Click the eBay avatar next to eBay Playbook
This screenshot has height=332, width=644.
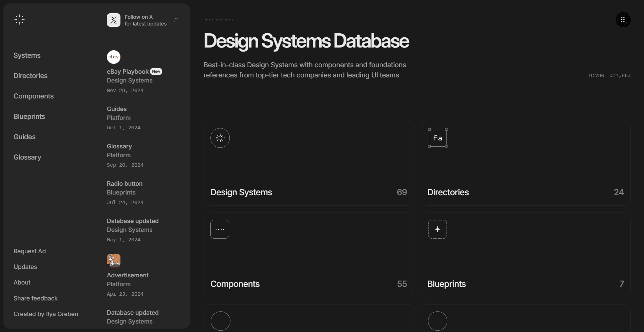point(113,57)
